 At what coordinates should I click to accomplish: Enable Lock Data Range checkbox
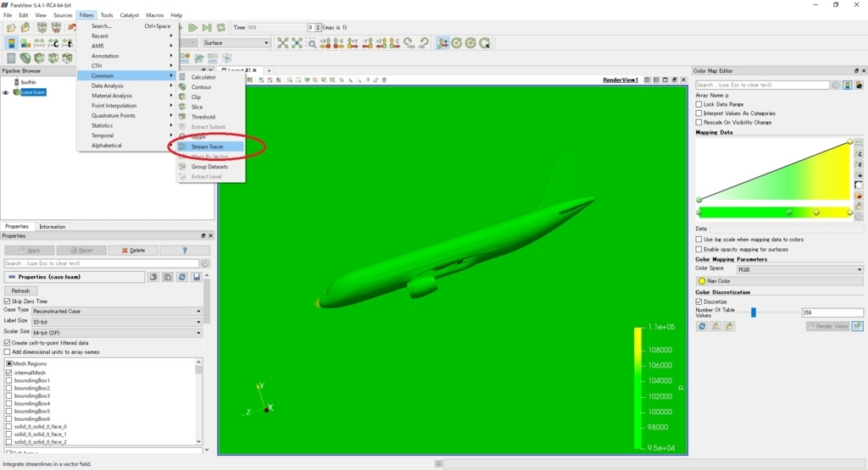click(698, 104)
